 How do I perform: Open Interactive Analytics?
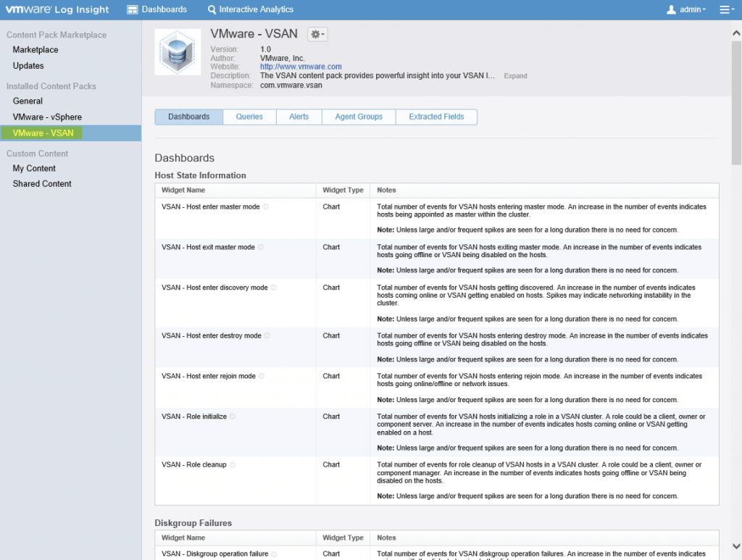pos(250,9)
